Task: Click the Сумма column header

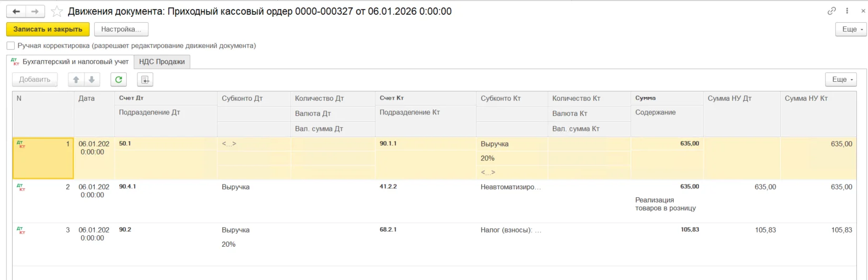Action: pos(667,98)
